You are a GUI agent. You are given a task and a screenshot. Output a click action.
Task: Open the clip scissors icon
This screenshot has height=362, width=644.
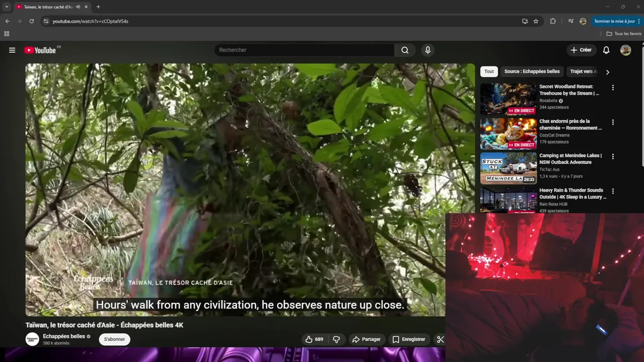click(440, 339)
